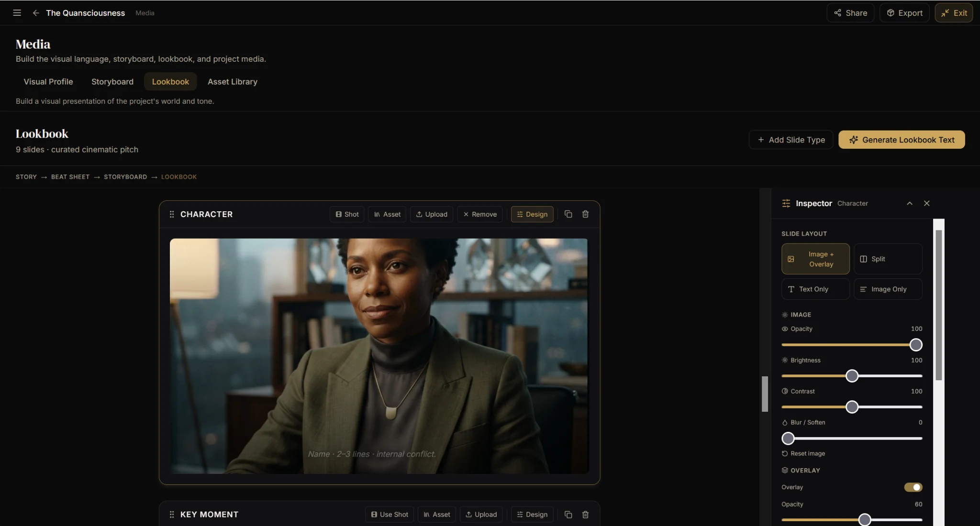
Task: Open Design for Key Moment slide
Action: coord(532,515)
